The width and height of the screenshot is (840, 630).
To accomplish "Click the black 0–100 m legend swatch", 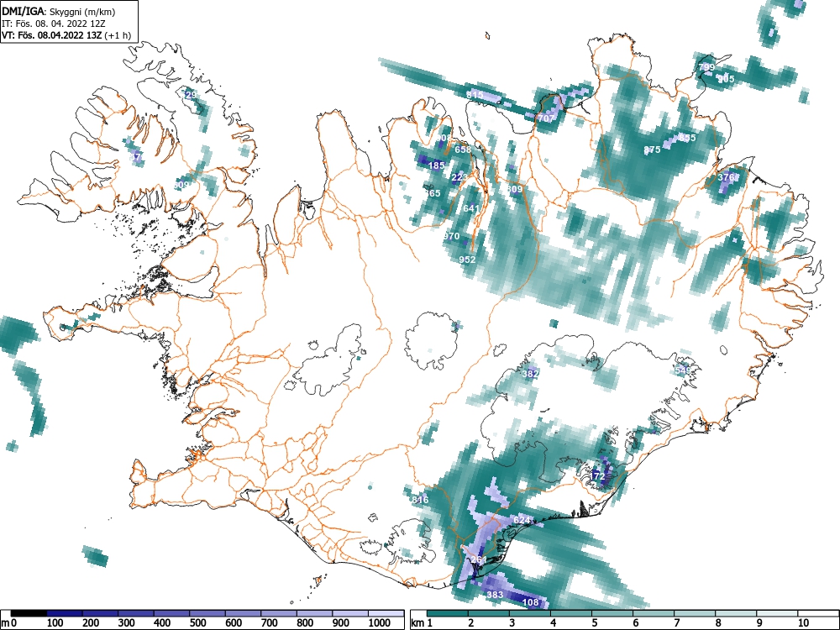I will coord(29,613).
